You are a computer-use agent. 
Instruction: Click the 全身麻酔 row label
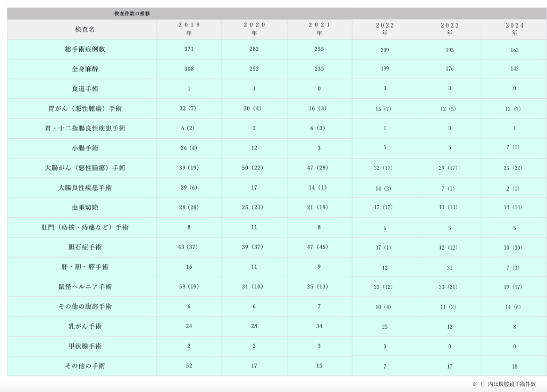point(85,69)
